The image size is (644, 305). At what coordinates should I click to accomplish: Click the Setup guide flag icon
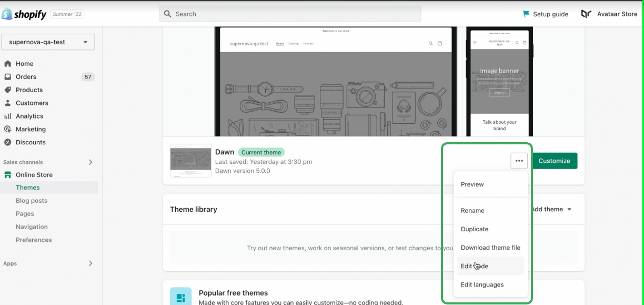click(x=526, y=14)
